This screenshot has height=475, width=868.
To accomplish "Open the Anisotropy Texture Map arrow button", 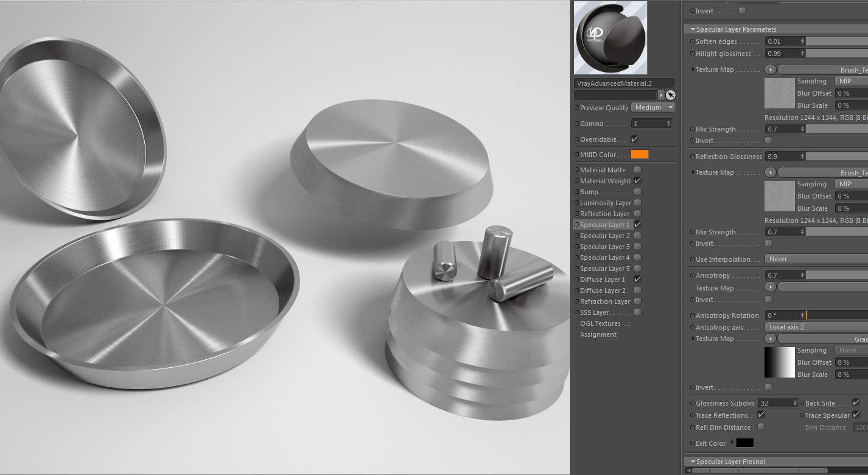I will (x=771, y=287).
